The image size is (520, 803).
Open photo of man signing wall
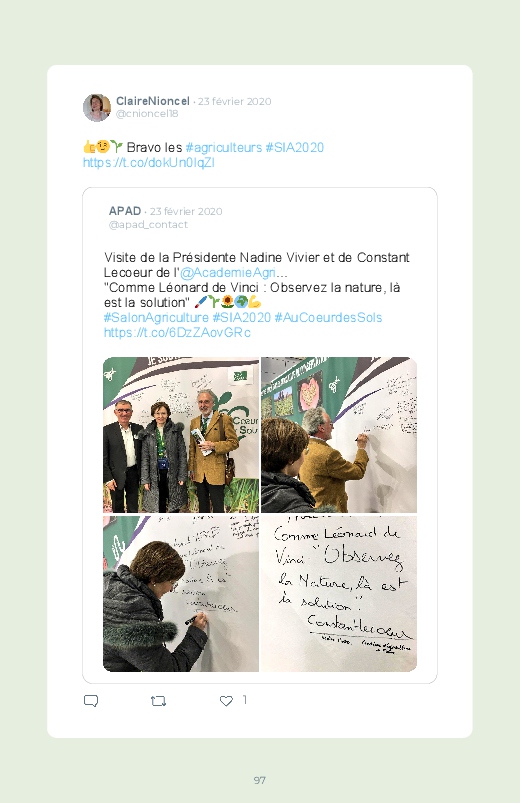[x=339, y=435]
